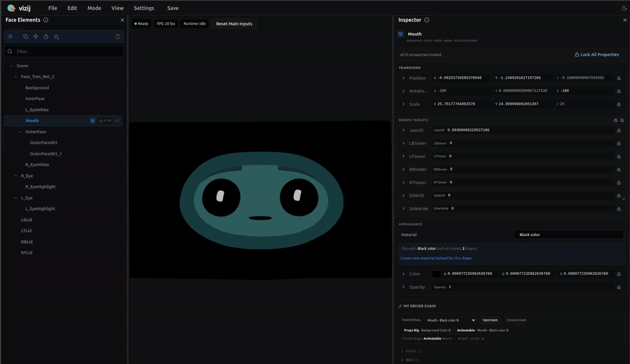Toggle lock on Position property

tap(619, 78)
